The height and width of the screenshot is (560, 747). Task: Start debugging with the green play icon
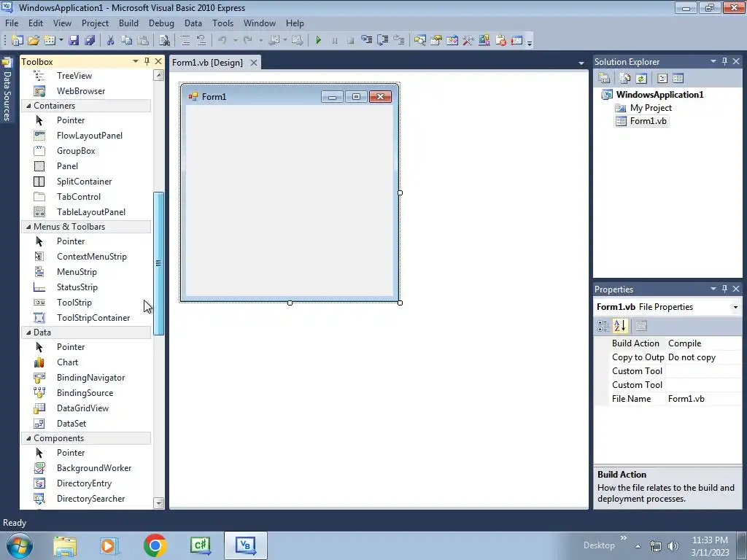[318, 41]
